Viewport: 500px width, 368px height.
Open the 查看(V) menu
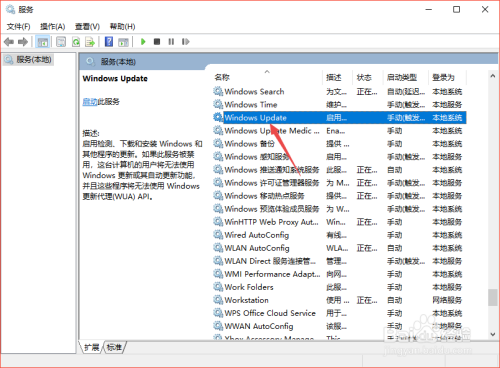87,26
